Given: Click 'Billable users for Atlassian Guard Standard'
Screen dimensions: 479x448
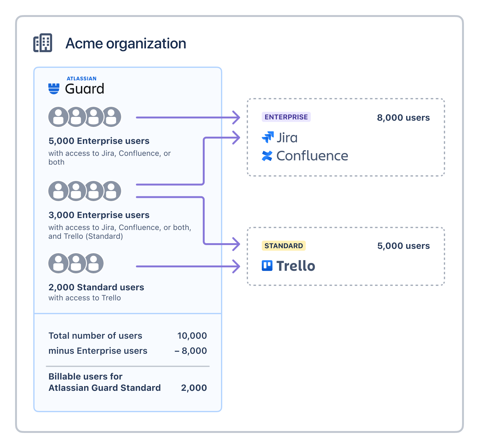Looking at the screenshot, I should point(105,382).
